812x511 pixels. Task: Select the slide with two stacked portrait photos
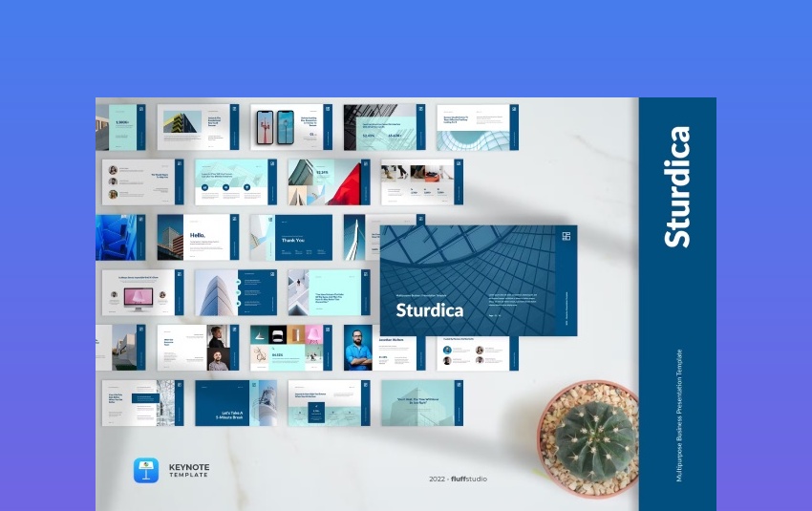tap(198, 348)
